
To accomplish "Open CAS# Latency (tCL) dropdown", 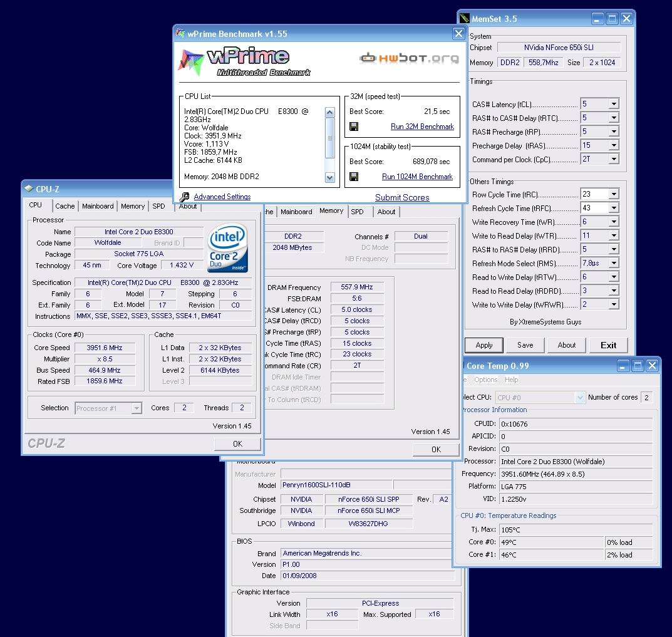I will (x=614, y=104).
